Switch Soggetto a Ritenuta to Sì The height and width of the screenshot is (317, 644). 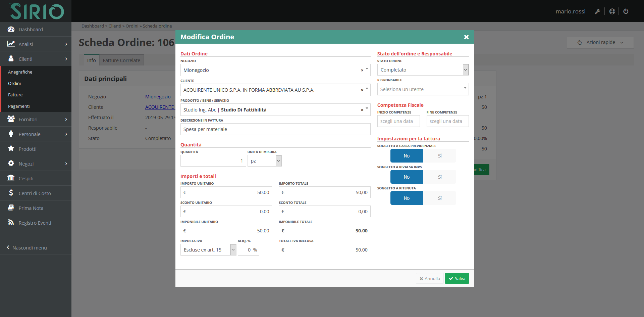point(440,198)
